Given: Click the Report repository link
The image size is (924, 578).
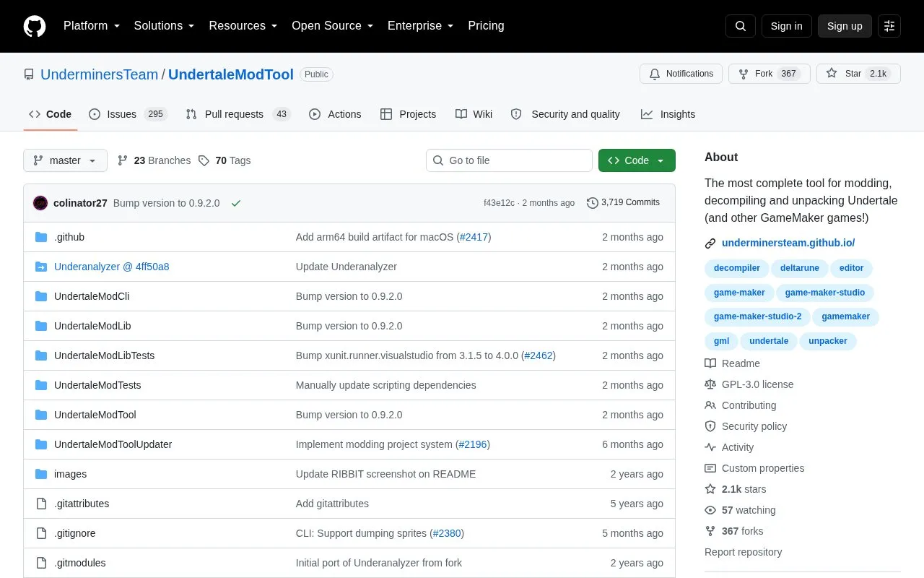Looking at the screenshot, I should coord(743,552).
